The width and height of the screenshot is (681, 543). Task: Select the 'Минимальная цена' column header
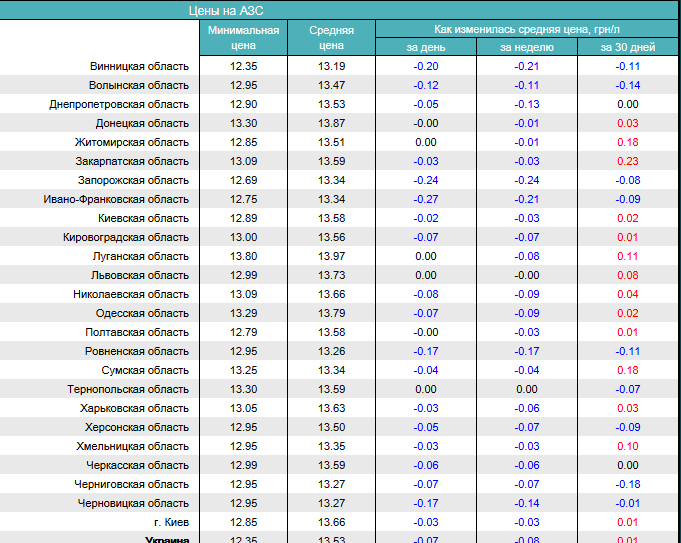click(243, 38)
